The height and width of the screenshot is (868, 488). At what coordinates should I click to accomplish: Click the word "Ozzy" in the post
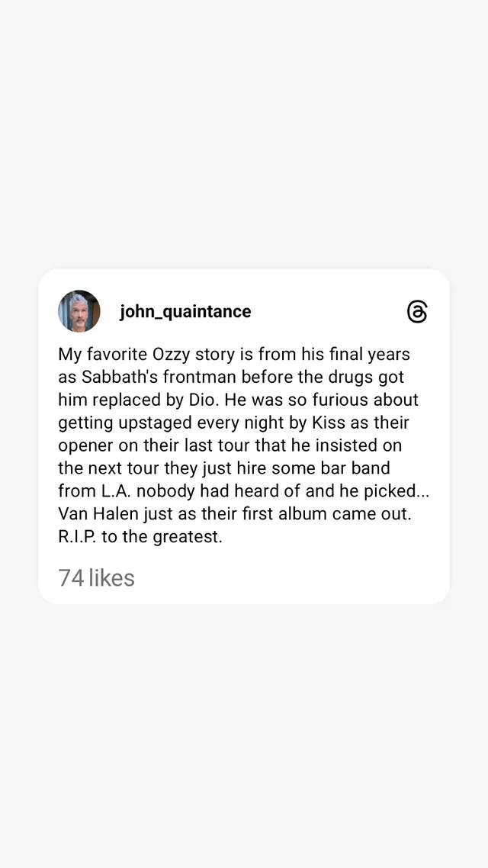coord(173,354)
